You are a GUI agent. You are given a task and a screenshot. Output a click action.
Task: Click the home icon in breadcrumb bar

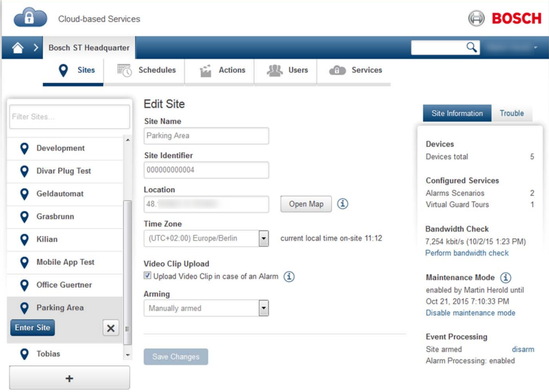point(17,48)
